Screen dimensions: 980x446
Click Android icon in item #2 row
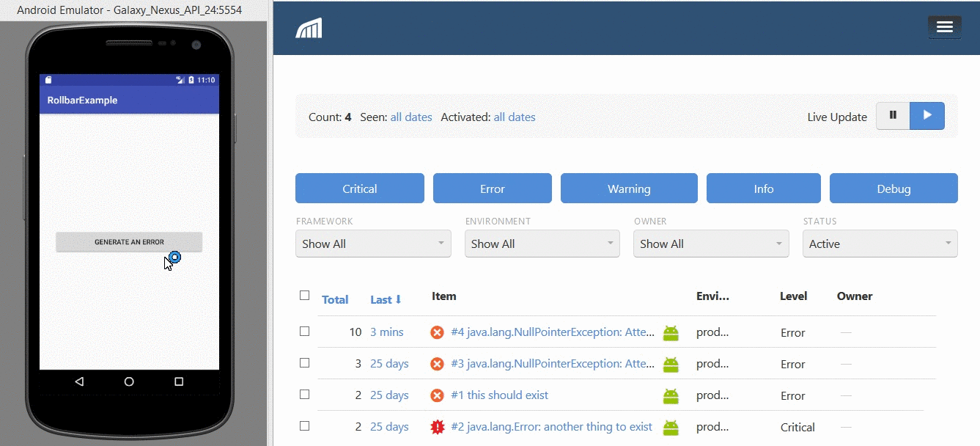click(671, 428)
